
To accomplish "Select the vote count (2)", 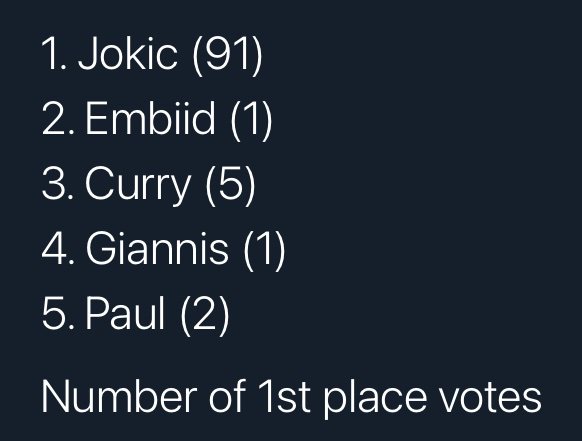I will pyautogui.click(x=205, y=315).
